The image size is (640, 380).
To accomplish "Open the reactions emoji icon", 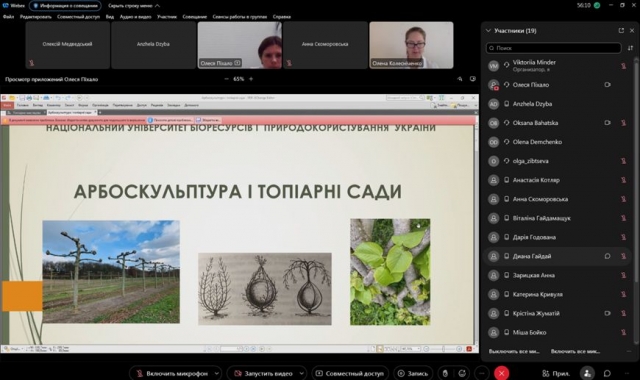I will [x=462, y=373].
